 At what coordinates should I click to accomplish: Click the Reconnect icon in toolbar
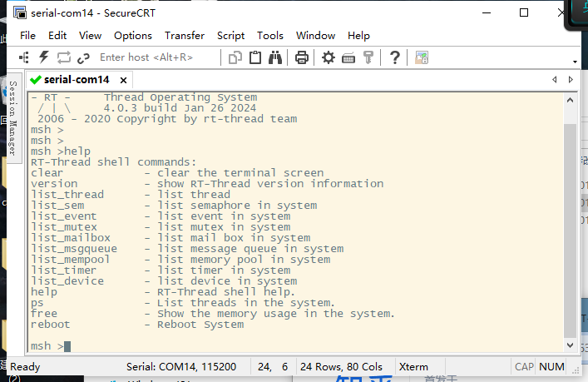pyautogui.click(x=64, y=57)
